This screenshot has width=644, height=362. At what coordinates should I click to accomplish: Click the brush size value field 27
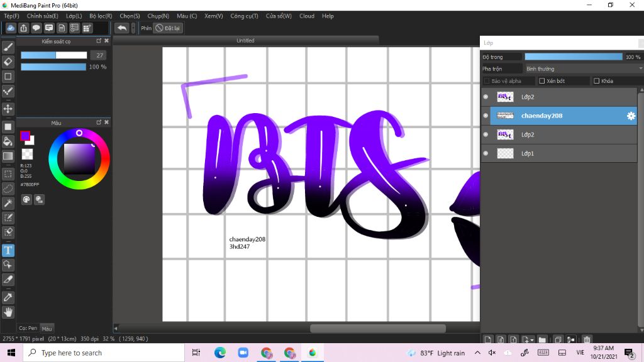click(x=99, y=55)
